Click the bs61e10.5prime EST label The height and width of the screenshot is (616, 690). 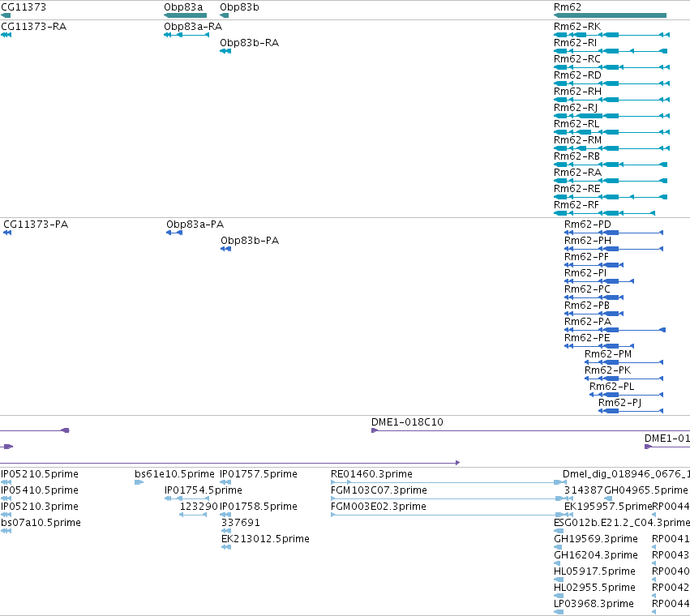[174, 474]
